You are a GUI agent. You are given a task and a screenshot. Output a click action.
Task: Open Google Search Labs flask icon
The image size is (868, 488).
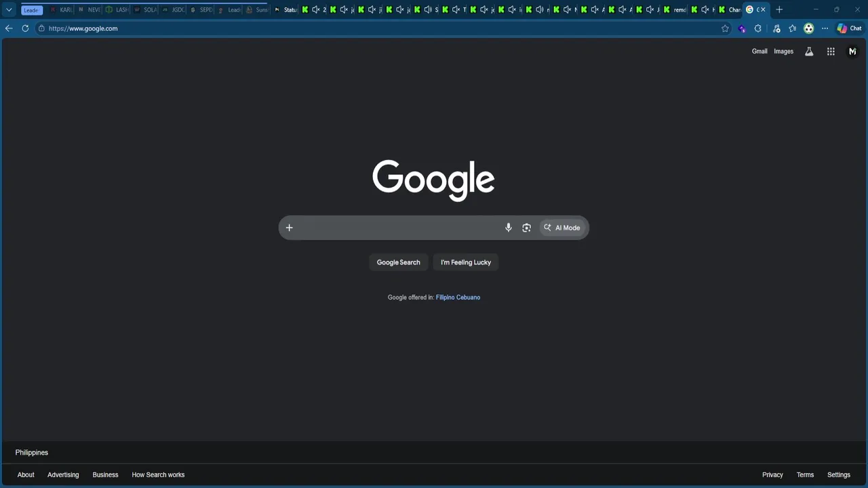[x=809, y=52]
